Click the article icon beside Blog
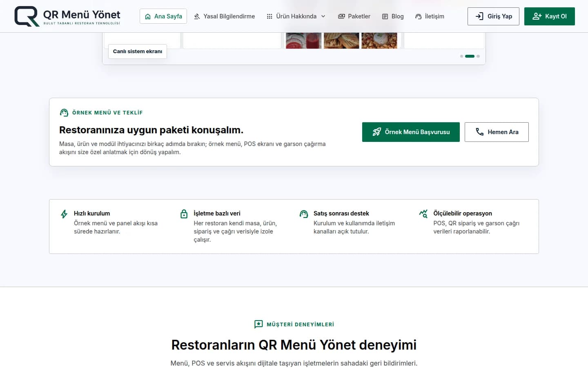Screen dimensions: 588x368 pyautogui.click(x=385, y=16)
